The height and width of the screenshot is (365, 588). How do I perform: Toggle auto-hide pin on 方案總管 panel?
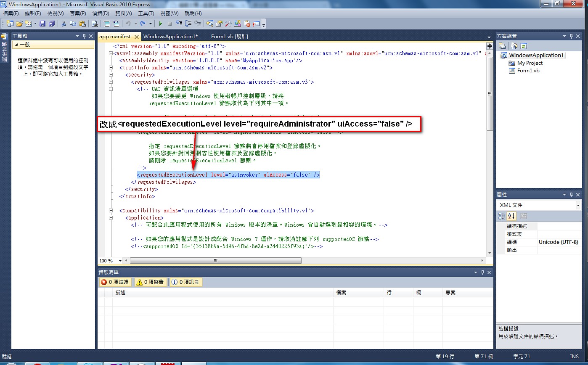pyautogui.click(x=571, y=36)
